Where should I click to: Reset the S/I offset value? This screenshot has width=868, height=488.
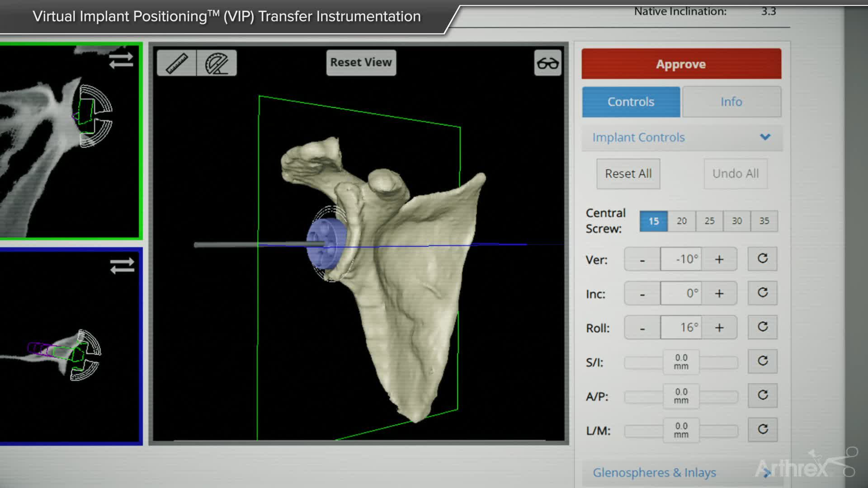(762, 361)
